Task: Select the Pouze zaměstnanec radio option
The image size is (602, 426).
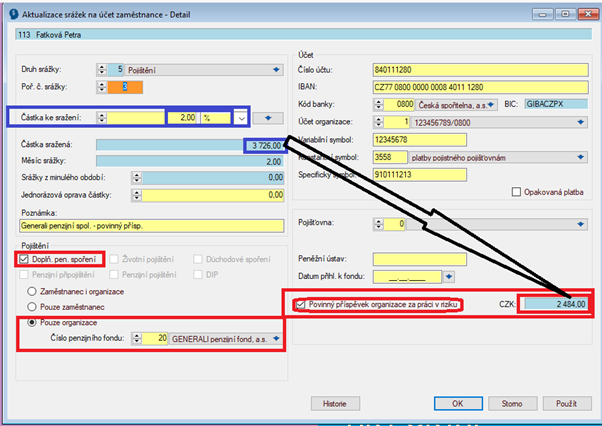Action: 32,306
